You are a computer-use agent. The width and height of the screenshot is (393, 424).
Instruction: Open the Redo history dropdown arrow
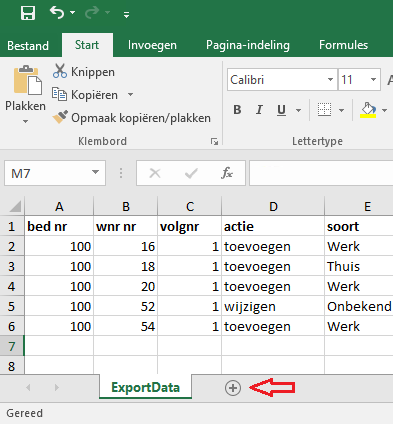coord(107,13)
